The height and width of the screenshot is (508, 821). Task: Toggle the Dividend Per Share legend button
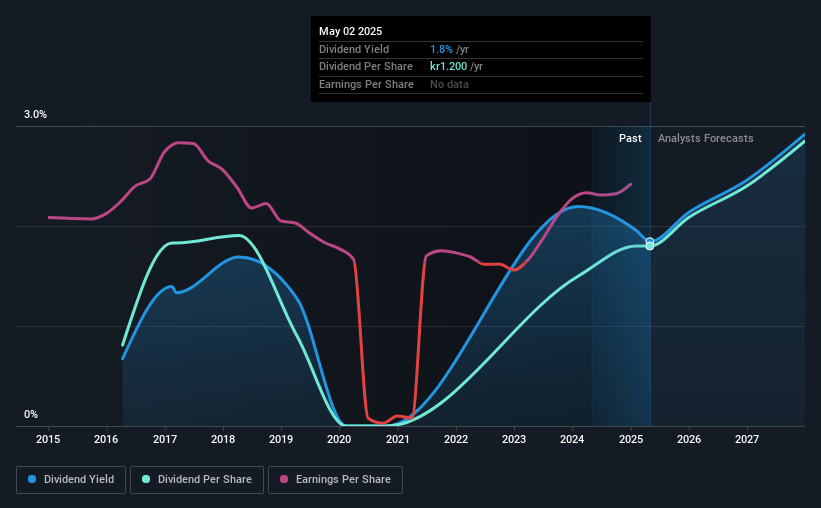pos(197,480)
